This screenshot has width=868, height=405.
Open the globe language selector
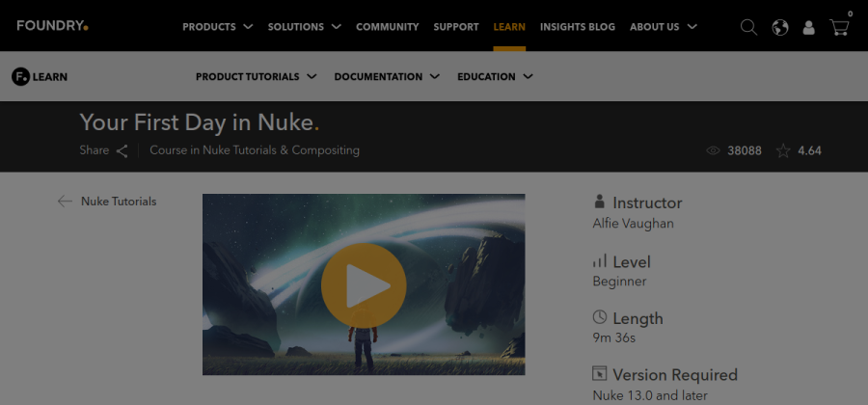(780, 27)
